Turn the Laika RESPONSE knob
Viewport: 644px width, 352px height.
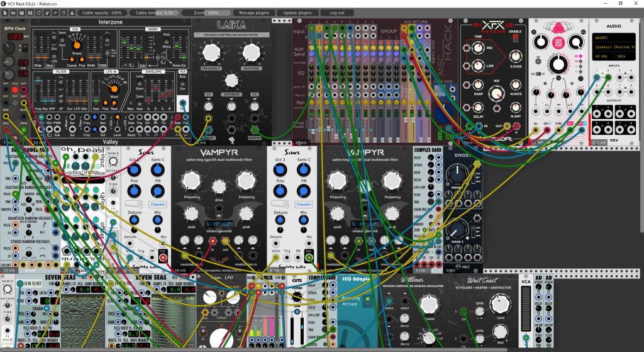coord(252,52)
